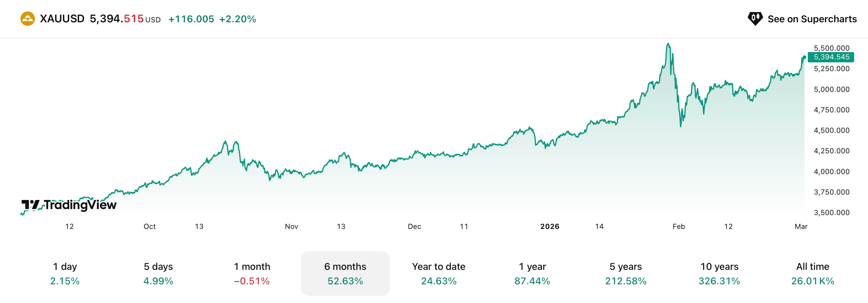Viewport: 868px width, 303px height.
Task: Show the 10 years range
Action: [719, 273]
